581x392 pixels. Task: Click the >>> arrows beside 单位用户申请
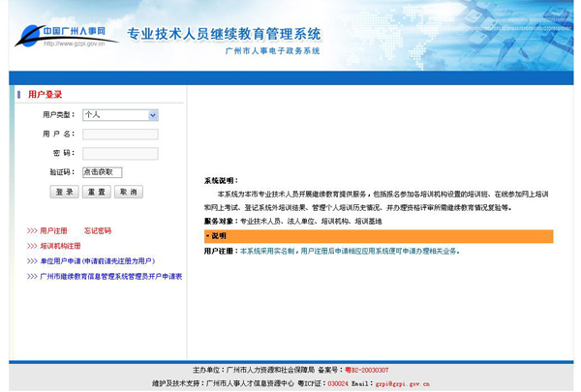click(x=32, y=261)
